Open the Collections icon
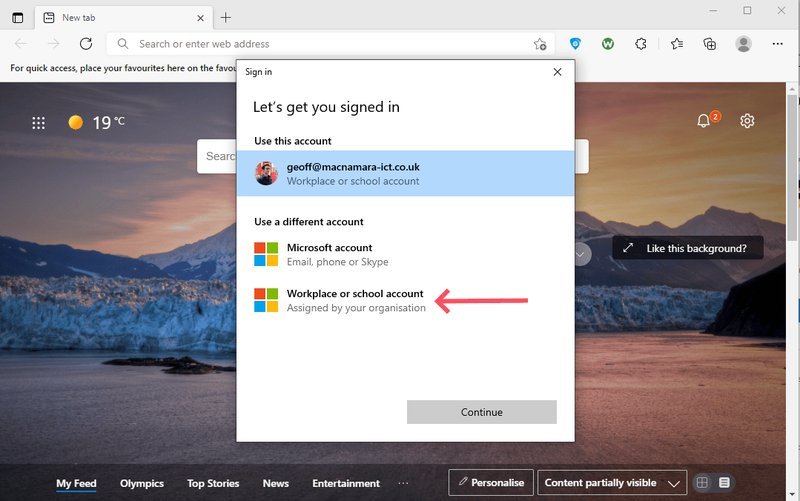This screenshot has height=501, width=800. pos(710,44)
